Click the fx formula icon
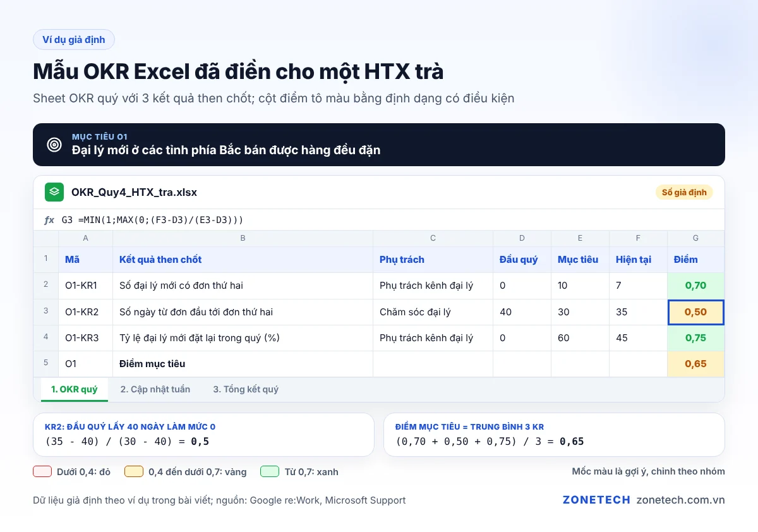This screenshot has width=758, height=532. point(49,220)
